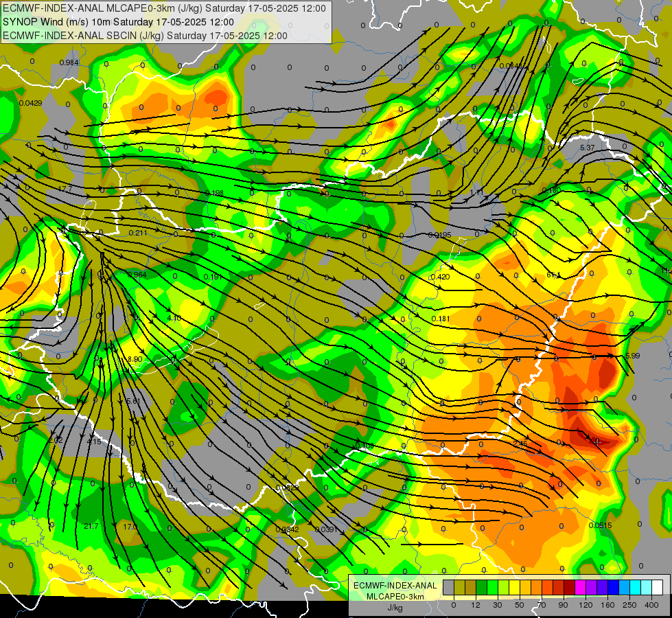Viewport: 672px width, 618px height.
Task: Click the map value '5.61'
Action: coord(133,401)
